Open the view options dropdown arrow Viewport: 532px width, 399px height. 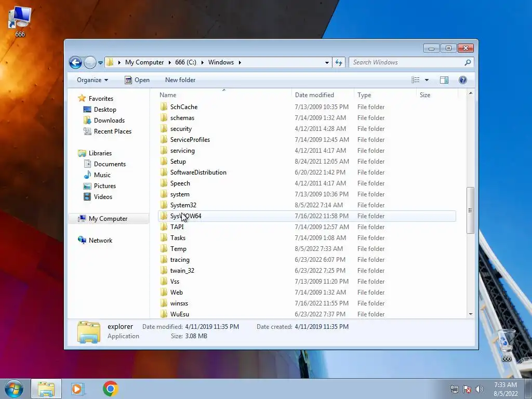click(x=427, y=80)
